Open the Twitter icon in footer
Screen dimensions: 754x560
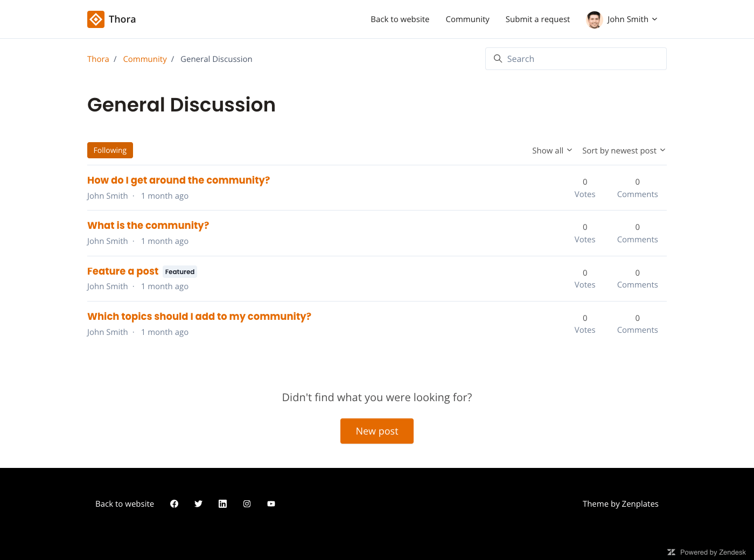click(x=198, y=504)
